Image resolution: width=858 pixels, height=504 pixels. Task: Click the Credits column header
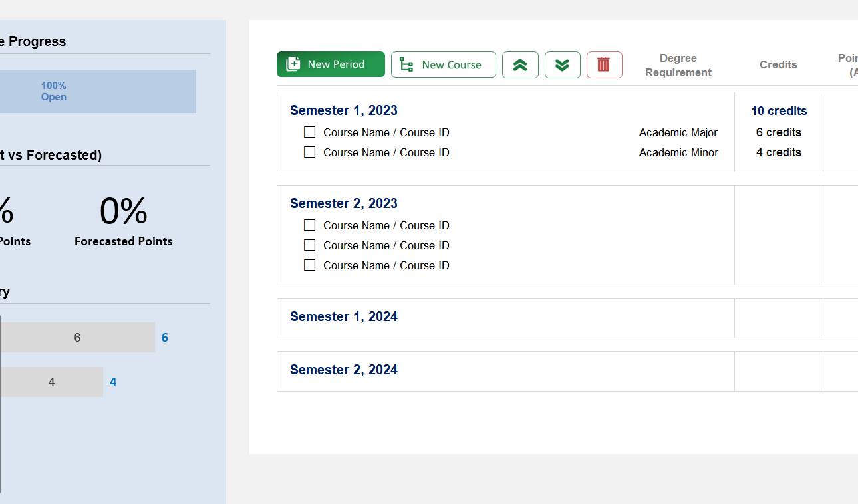click(x=778, y=64)
